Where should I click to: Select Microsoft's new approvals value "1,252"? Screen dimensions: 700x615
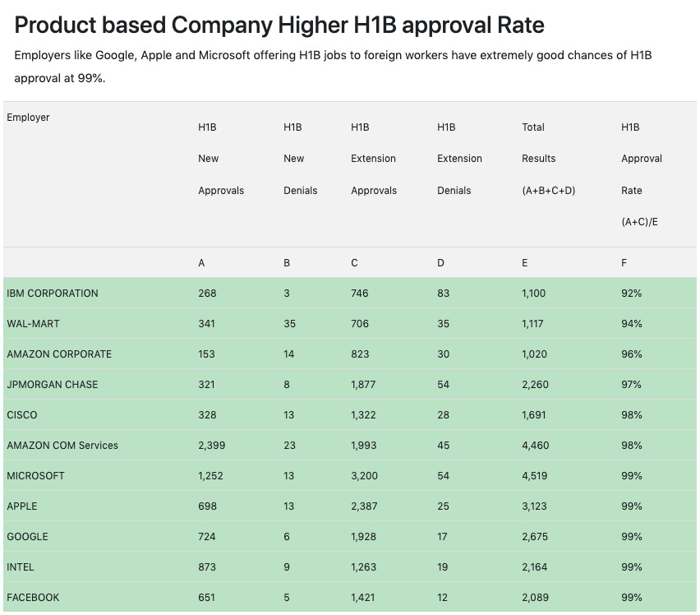click(x=210, y=476)
